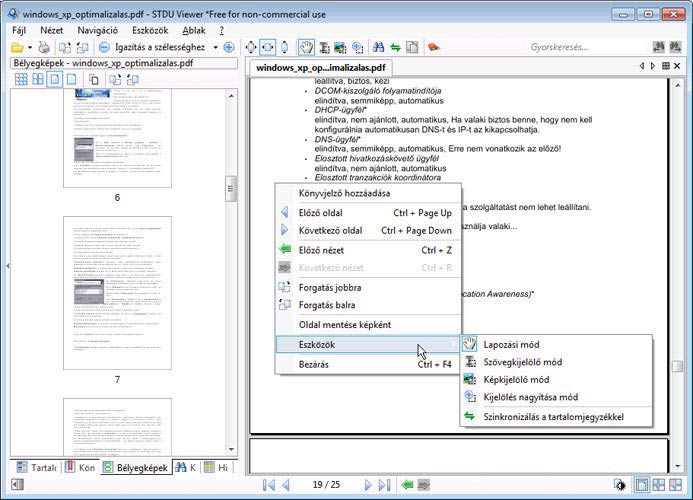Close the document tab with X icon
Viewport: 693px width, 500px height.
[x=677, y=66]
